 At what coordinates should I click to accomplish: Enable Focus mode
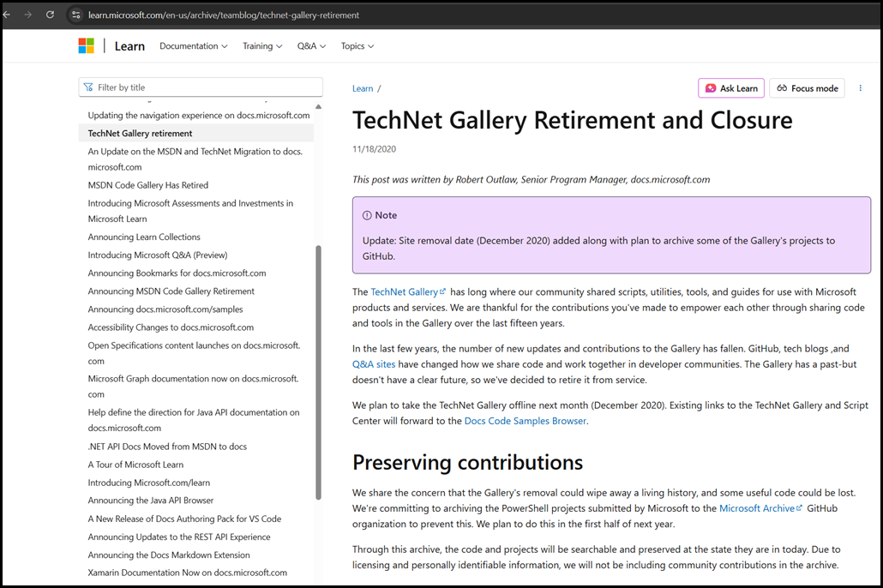(x=807, y=88)
